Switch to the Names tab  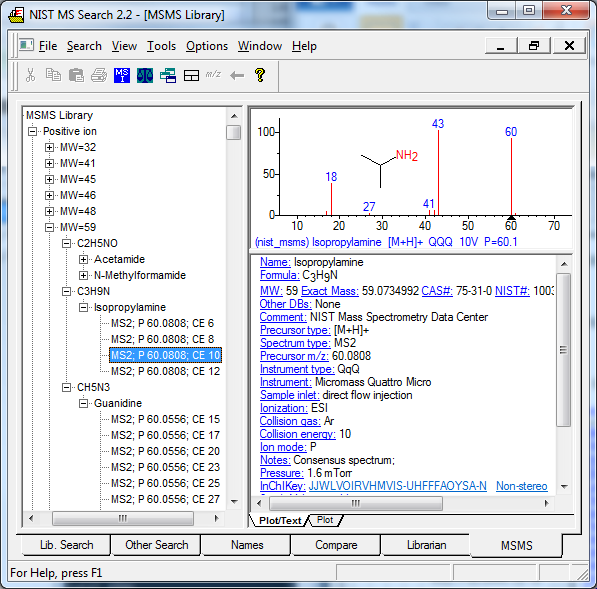247,545
